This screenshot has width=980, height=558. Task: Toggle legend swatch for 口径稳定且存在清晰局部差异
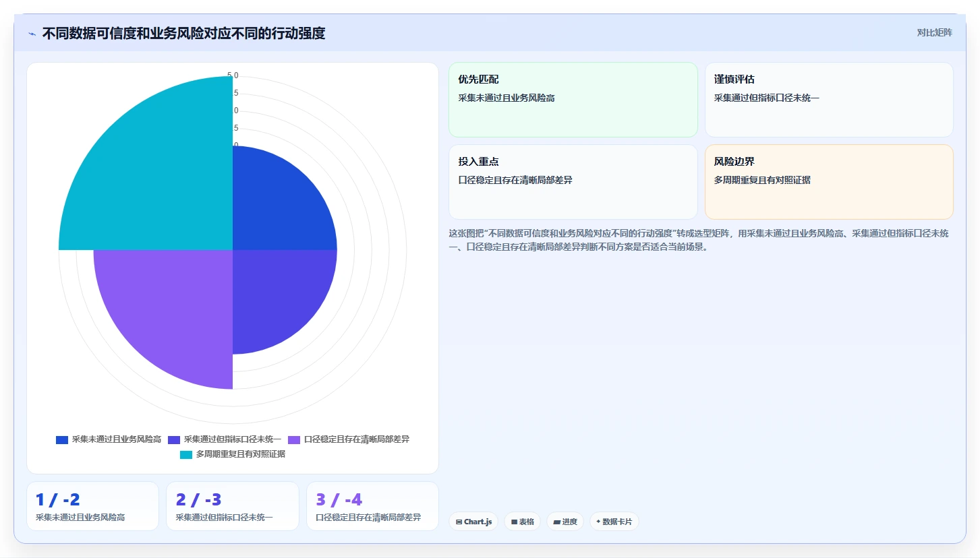pyautogui.click(x=294, y=439)
